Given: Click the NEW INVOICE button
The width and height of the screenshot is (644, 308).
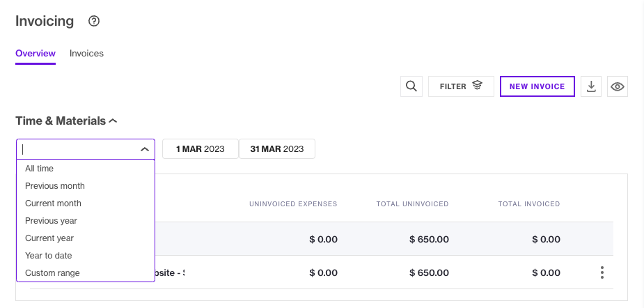Looking at the screenshot, I should (537, 86).
